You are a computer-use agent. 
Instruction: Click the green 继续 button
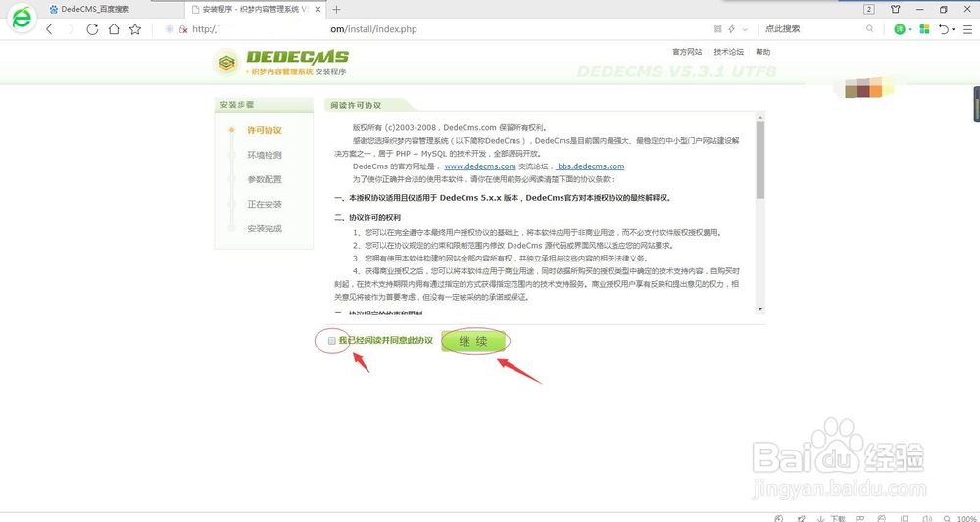point(473,341)
